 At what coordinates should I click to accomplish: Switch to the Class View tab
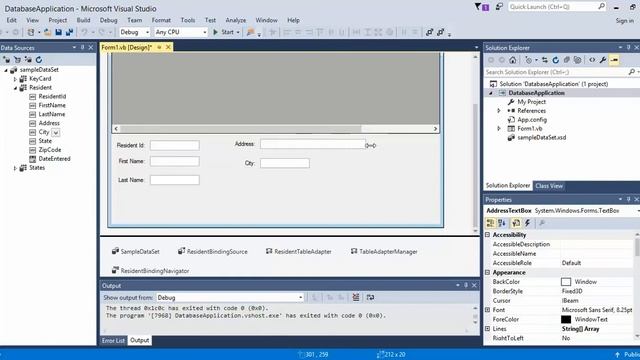[x=549, y=186]
